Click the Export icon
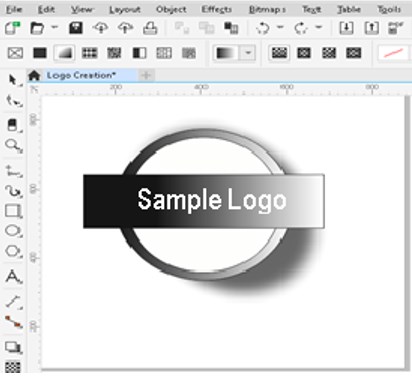412x377 pixels. (x=371, y=28)
